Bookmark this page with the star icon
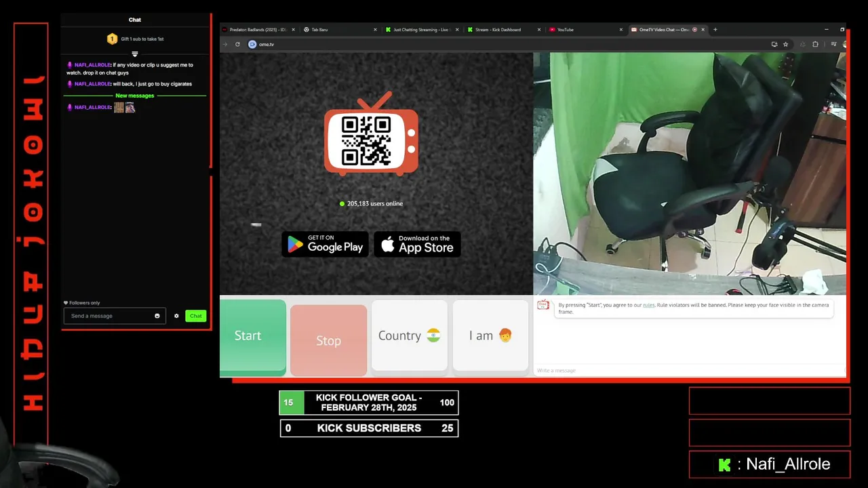Image resolution: width=868 pixels, height=488 pixels. (x=786, y=44)
